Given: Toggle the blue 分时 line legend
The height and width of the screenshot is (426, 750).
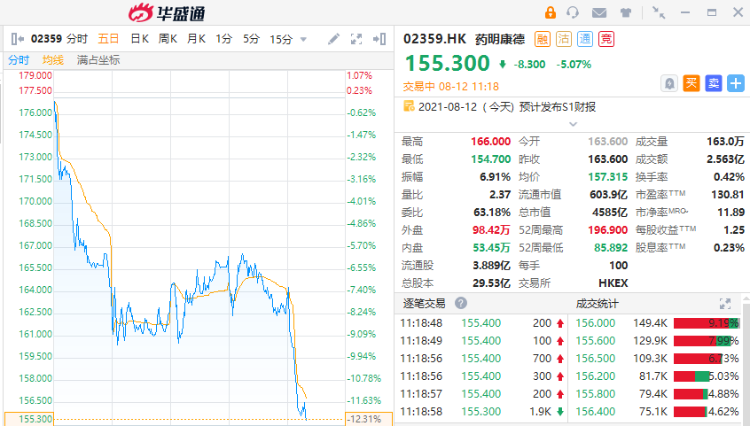Looking at the screenshot, I should (x=19, y=60).
